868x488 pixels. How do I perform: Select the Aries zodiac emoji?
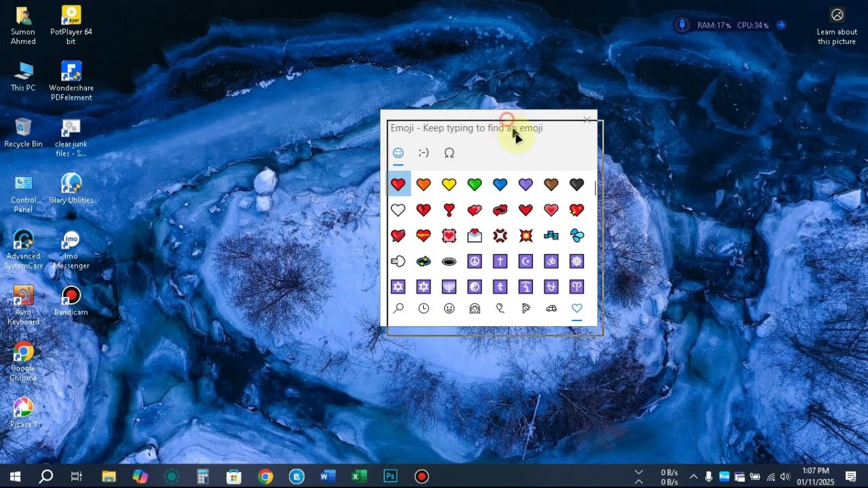577,287
